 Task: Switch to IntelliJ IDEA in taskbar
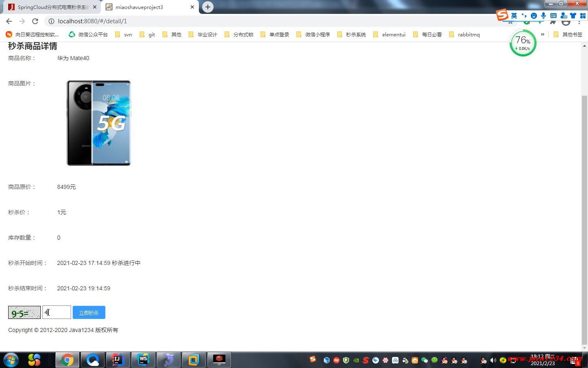(x=118, y=360)
